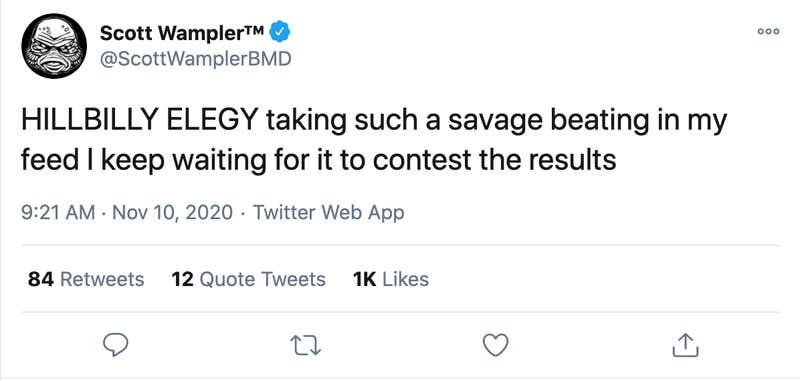Click the 9:21 AM timestamp
Image resolution: width=800 pixels, height=381 pixels.
(x=58, y=212)
